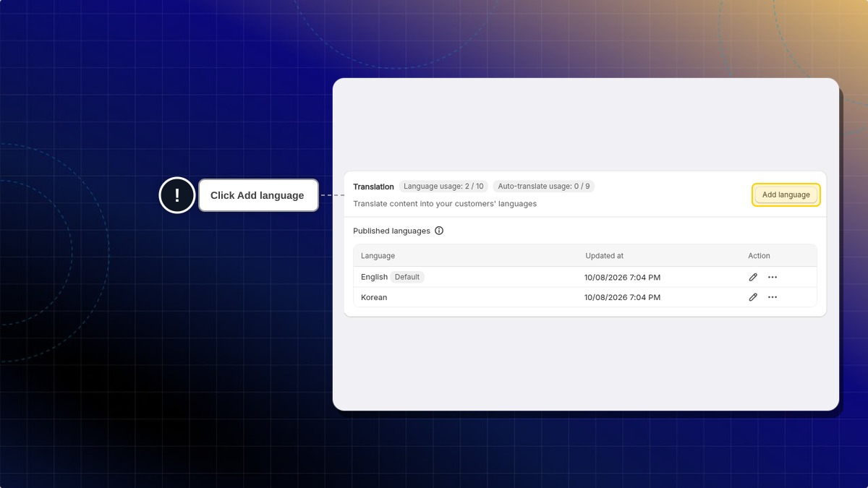Click the Updated at column header

(x=605, y=256)
